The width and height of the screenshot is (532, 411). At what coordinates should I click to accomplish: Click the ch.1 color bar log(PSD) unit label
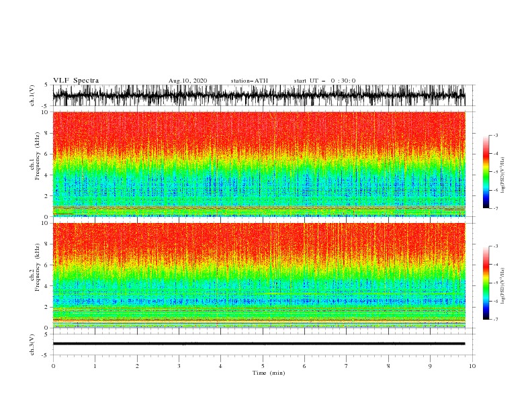[x=503, y=175]
